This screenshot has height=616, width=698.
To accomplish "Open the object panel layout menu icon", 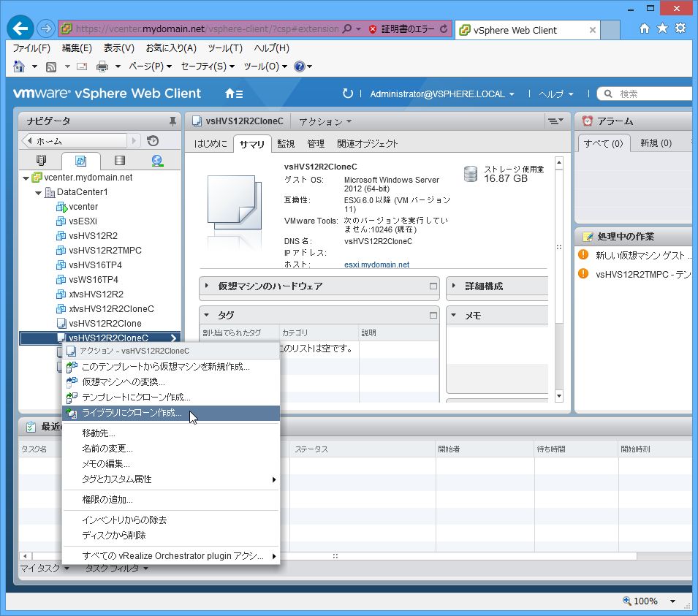I will click(555, 121).
